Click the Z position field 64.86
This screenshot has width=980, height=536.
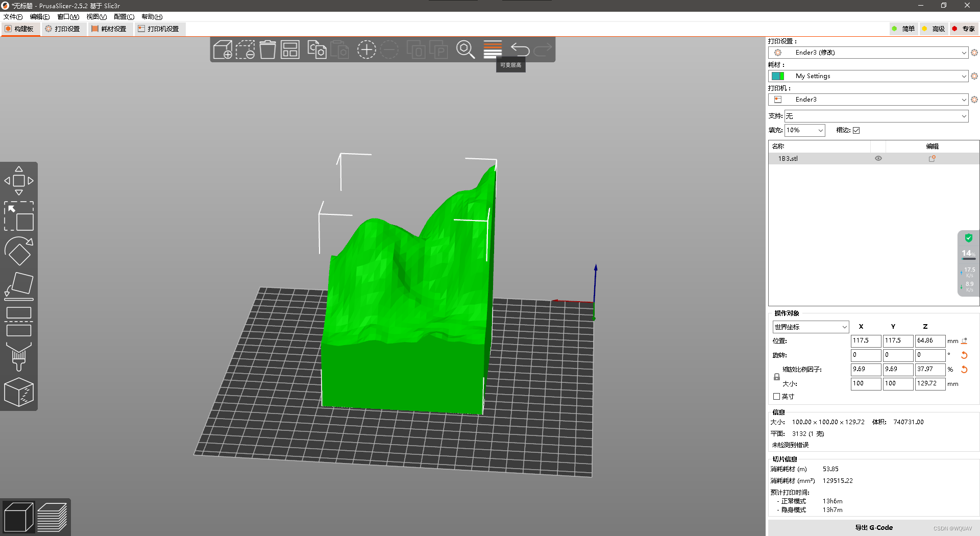[930, 340]
